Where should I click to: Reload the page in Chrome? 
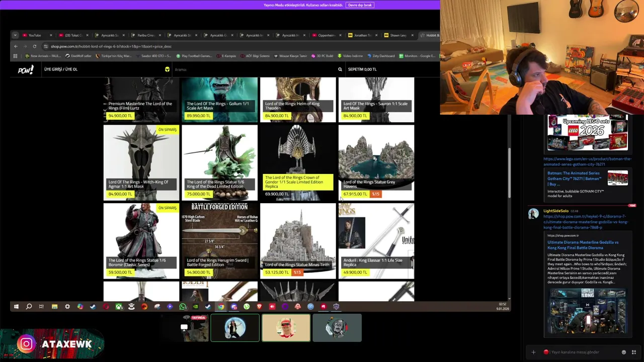(34, 46)
